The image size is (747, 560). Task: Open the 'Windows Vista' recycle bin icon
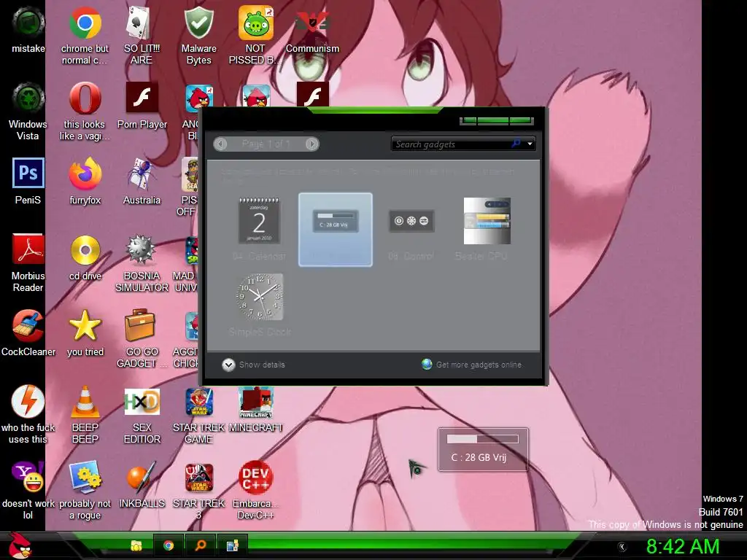pyautogui.click(x=28, y=112)
